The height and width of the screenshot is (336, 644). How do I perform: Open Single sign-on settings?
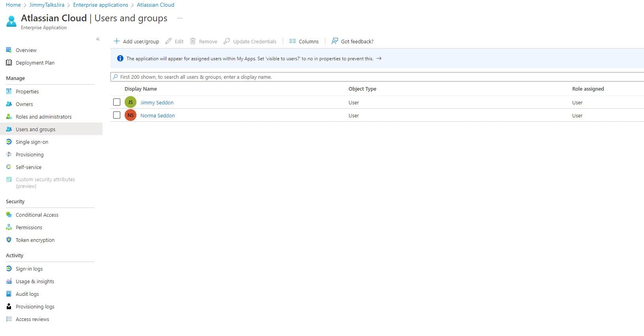coord(32,142)
